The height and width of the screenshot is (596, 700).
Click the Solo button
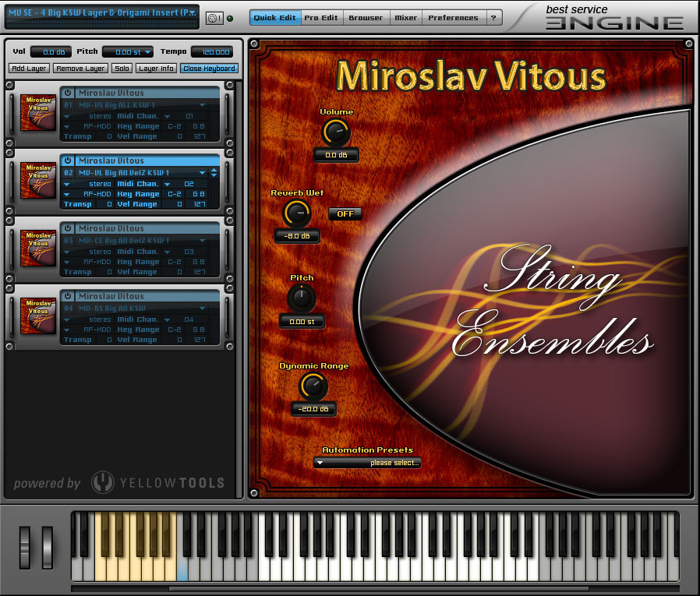122,69
